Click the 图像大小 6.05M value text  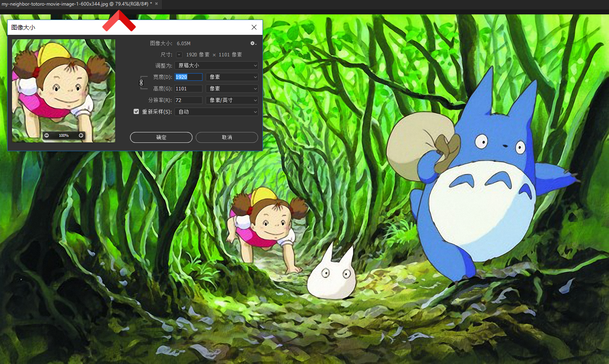coord(184,43)
